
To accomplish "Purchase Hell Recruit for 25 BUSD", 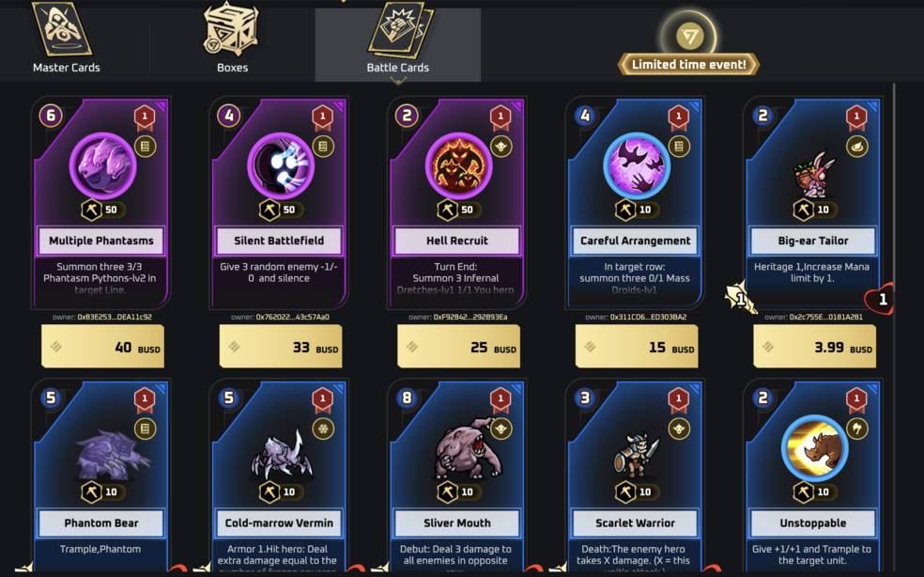I will [x=458, y=347].
